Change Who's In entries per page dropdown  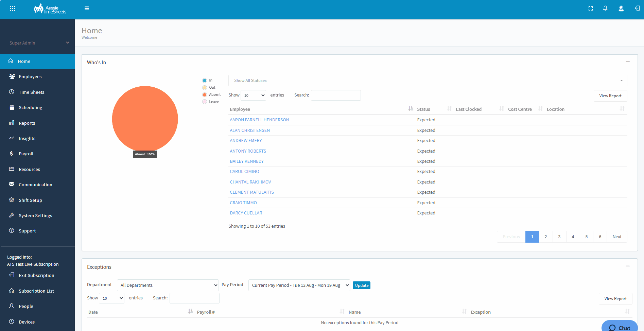tap(253, 95)
